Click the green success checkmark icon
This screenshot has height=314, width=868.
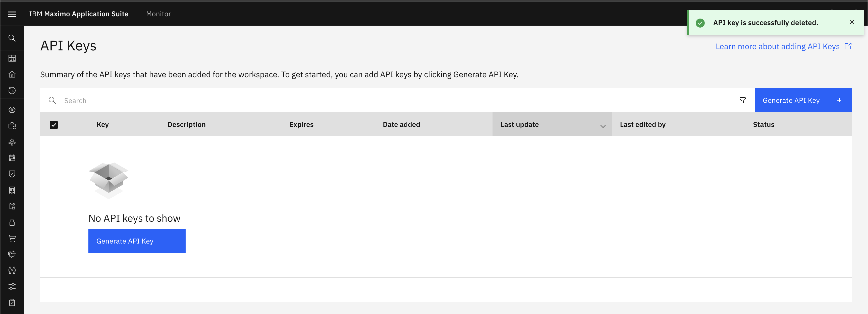700,23
